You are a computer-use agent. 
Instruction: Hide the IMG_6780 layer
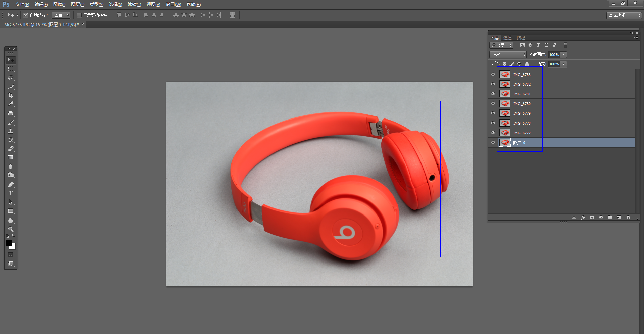point(493,104)
